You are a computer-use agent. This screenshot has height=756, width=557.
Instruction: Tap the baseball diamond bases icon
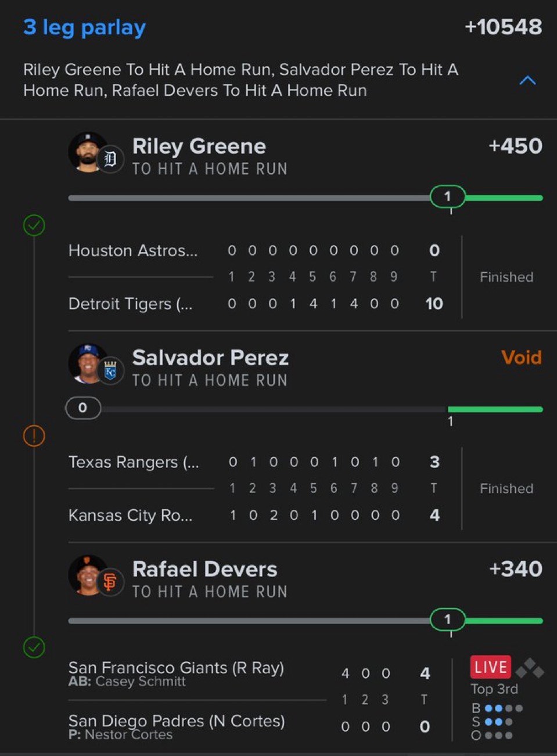point(530,668)
